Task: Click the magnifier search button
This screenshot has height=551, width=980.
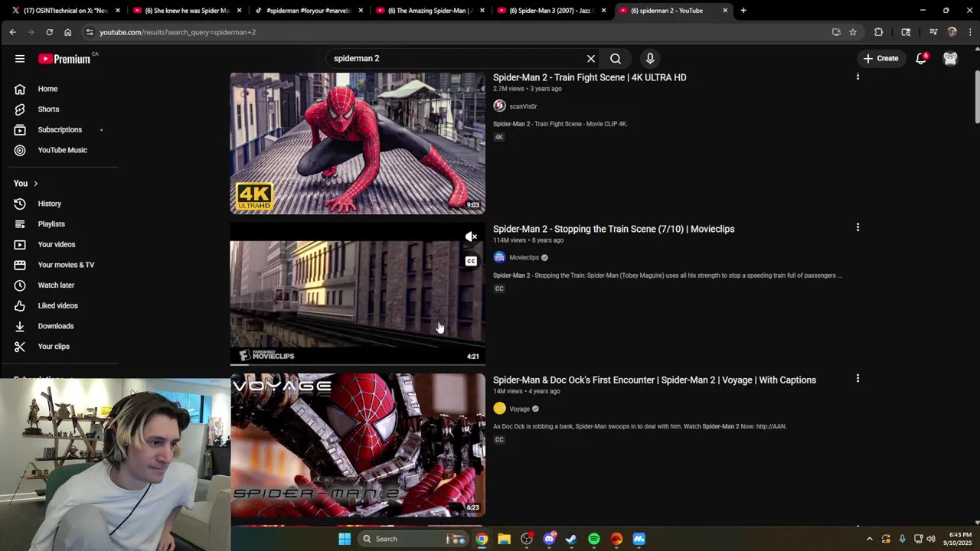Action: (x=616, y=58)
